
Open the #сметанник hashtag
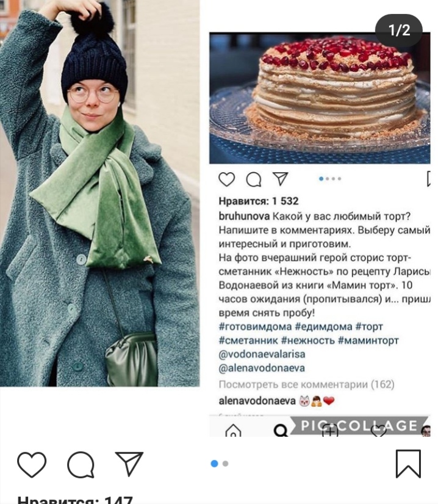click(248, 340)
